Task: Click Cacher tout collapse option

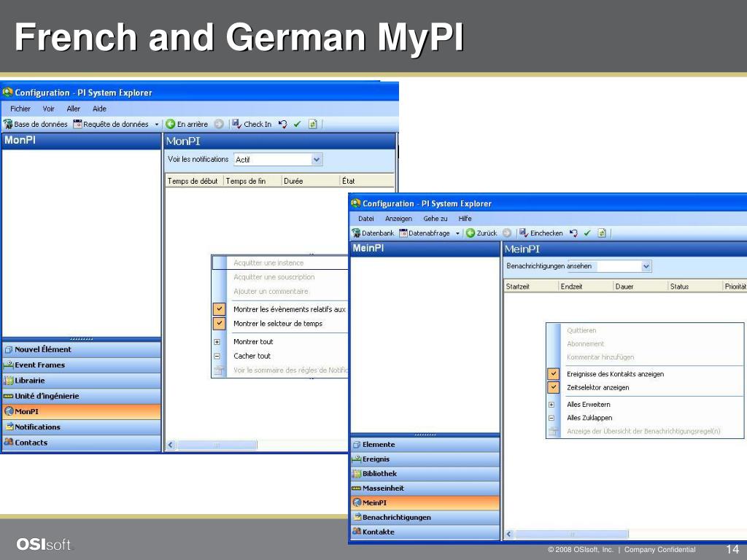Action: coord(252,356)
